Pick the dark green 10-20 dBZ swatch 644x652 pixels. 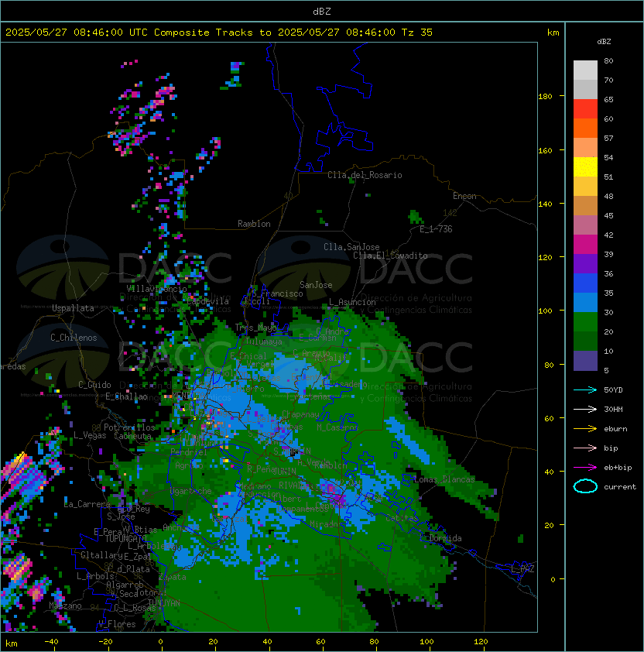(585, 341)
